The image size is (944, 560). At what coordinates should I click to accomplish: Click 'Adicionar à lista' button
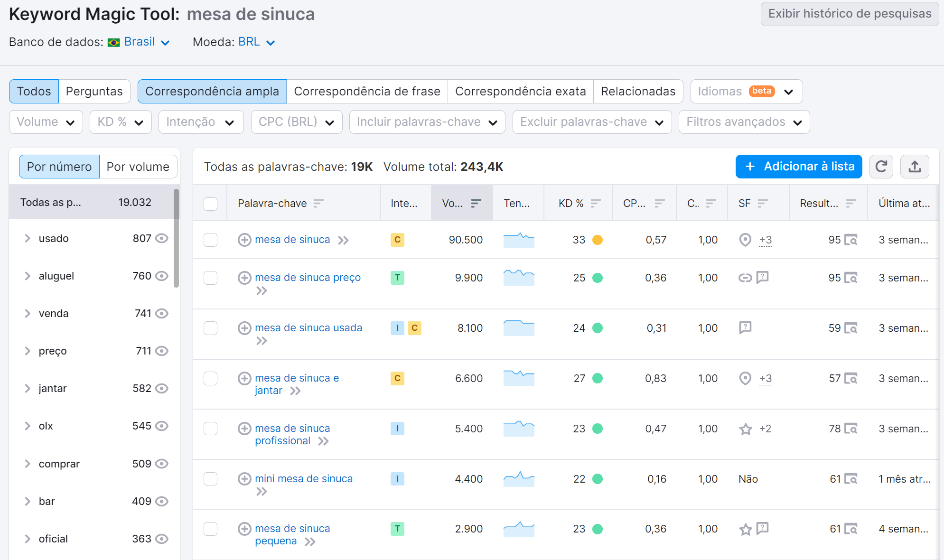pos(798,167)
